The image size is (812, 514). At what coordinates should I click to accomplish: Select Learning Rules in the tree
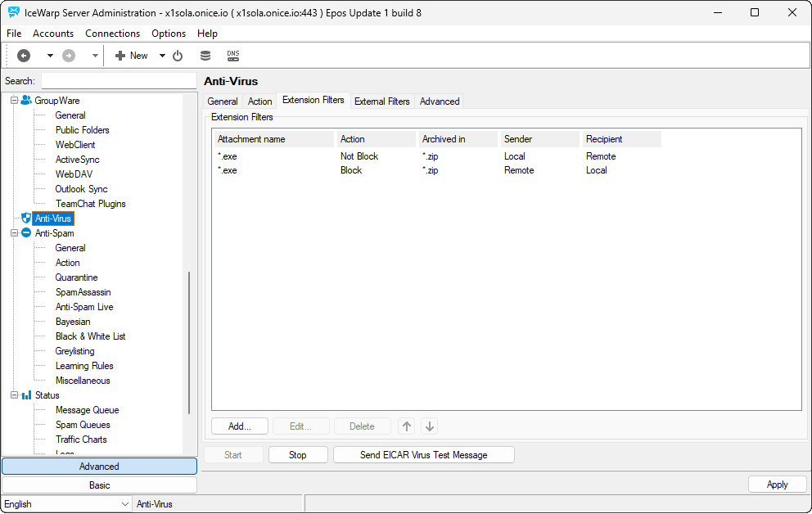point(84,366)
